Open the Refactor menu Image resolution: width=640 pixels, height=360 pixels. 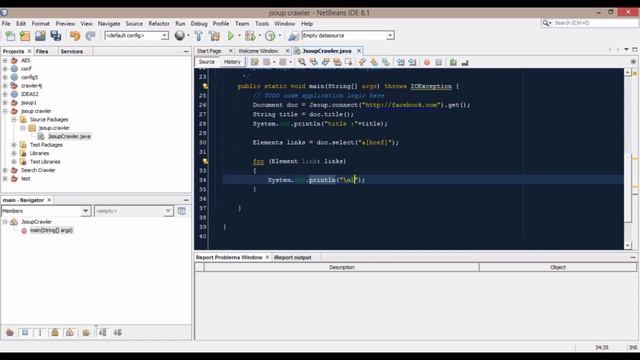[x=159, y=24]
